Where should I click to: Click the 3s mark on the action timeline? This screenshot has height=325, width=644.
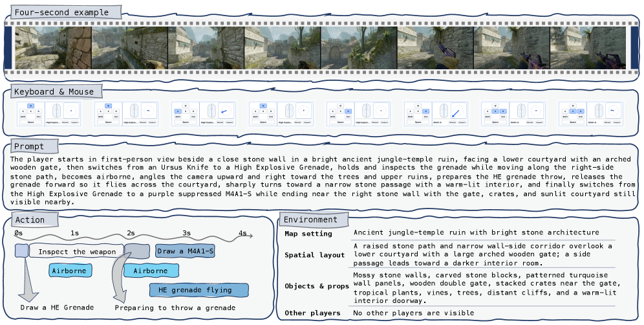(x=186, y=233)
